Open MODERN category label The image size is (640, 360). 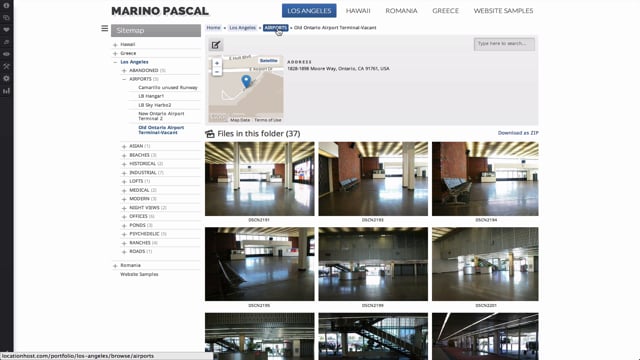tap(139, 199)
